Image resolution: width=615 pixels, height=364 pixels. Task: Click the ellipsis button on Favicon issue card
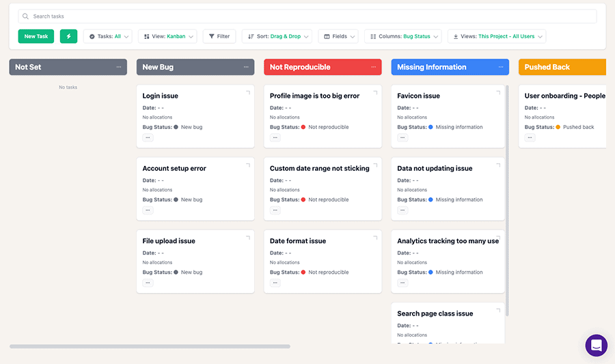click(x=402, y=137)
